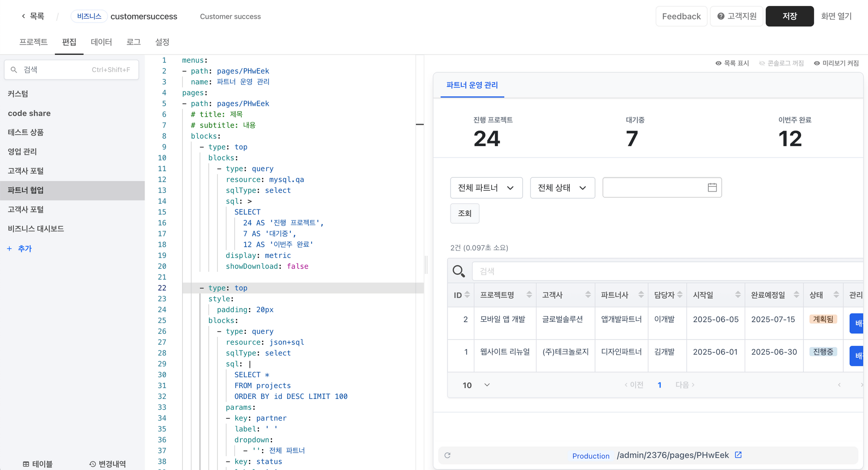Change the page size 10 dropdown

click(x=475, y=385)
